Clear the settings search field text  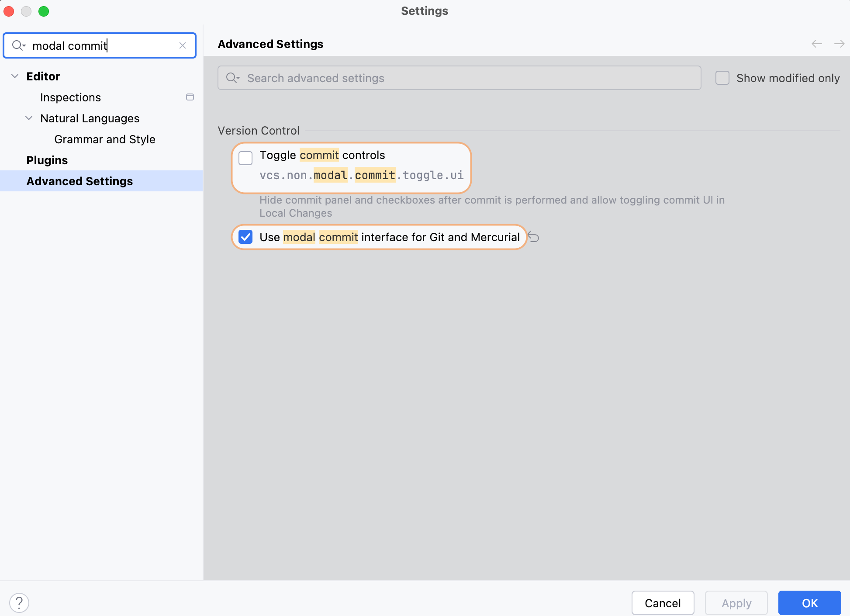[183, 45]
